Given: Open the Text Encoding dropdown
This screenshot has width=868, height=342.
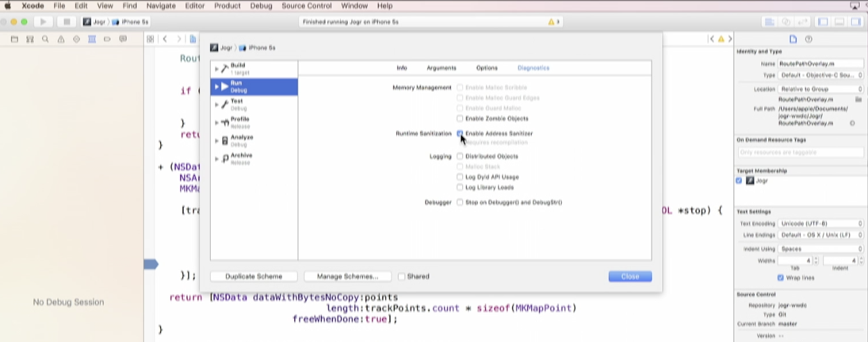Looking at the screenshot, I should click(x=821, y=223).
